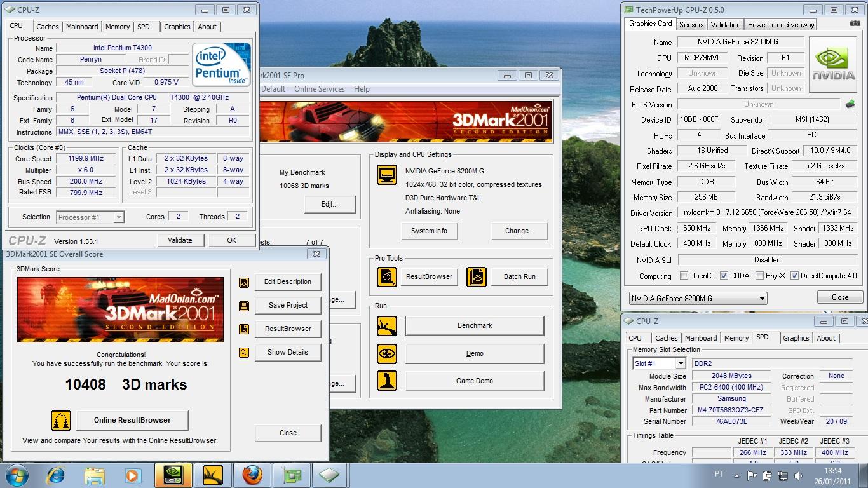Switch to Caches tab in top CPU-Z

point(48,27)
